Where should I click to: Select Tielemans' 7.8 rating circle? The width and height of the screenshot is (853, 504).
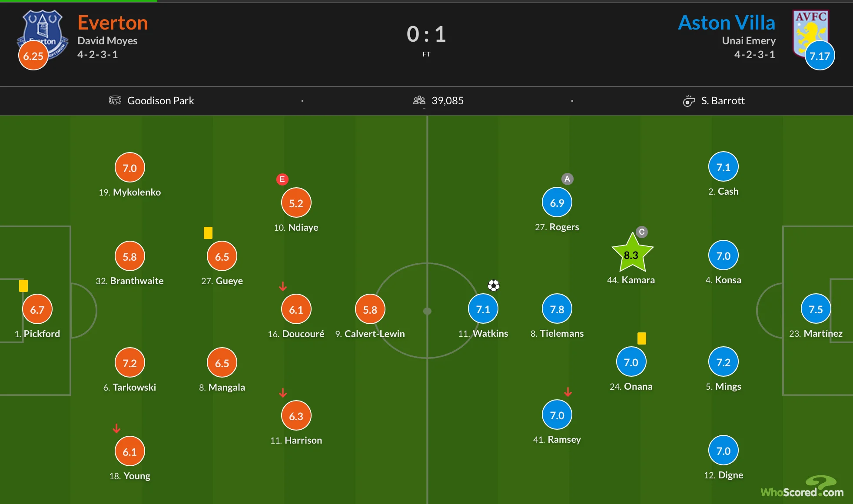pos(557,309)
